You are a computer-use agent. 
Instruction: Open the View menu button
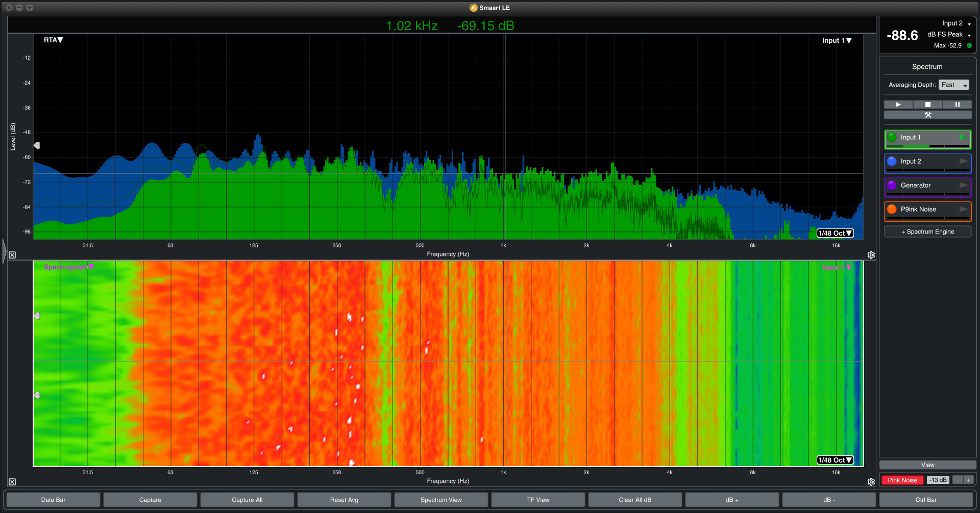(927, 465)
